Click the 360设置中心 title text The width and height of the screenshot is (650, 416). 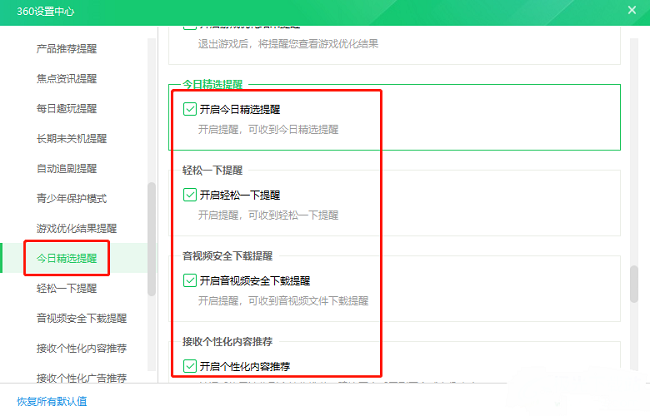point(46,11)
